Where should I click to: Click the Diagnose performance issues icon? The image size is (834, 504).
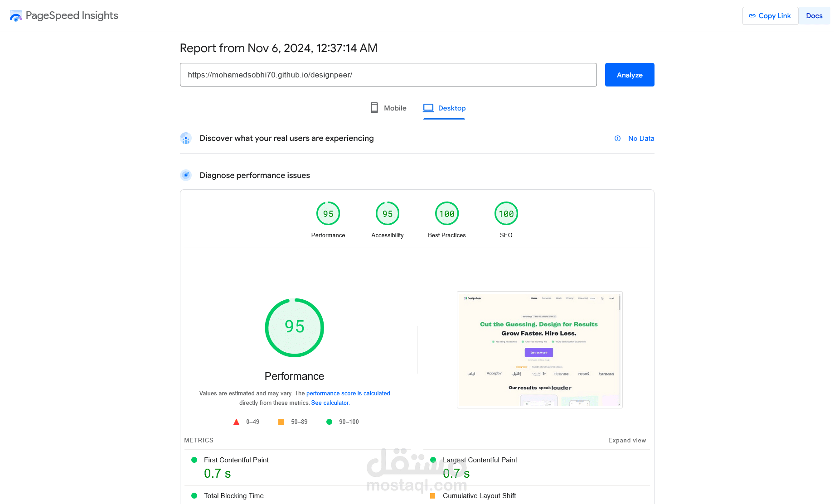click(x=186, y=175)
